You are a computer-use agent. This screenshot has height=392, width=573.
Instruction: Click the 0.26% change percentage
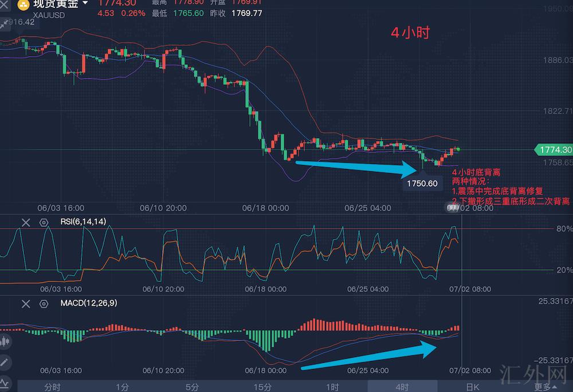(x=133, y=14)
